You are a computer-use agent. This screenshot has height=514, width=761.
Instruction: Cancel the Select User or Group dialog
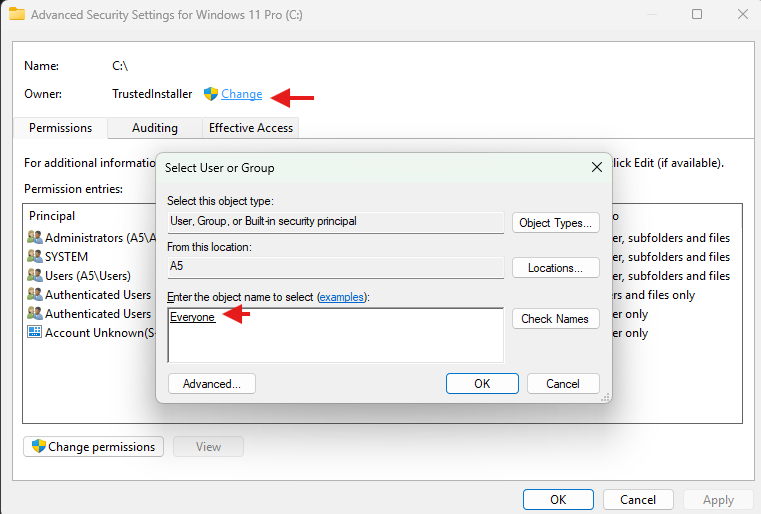pyautogui.click(x=562, y=383)
